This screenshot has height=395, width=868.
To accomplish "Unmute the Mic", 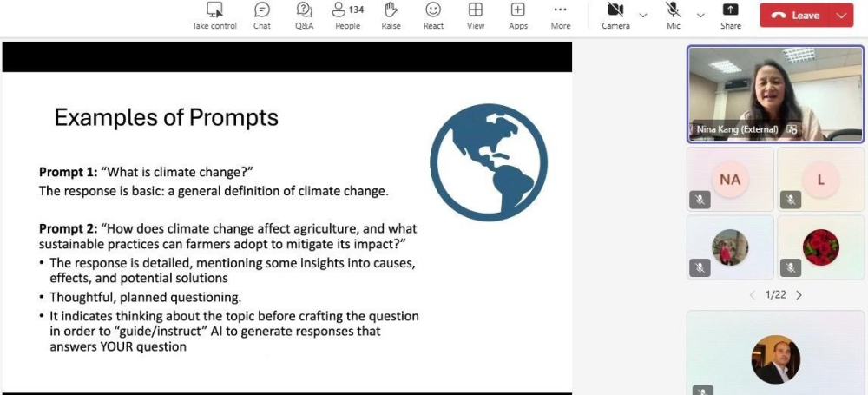I will pyautogui.click(x=673, y=10).
